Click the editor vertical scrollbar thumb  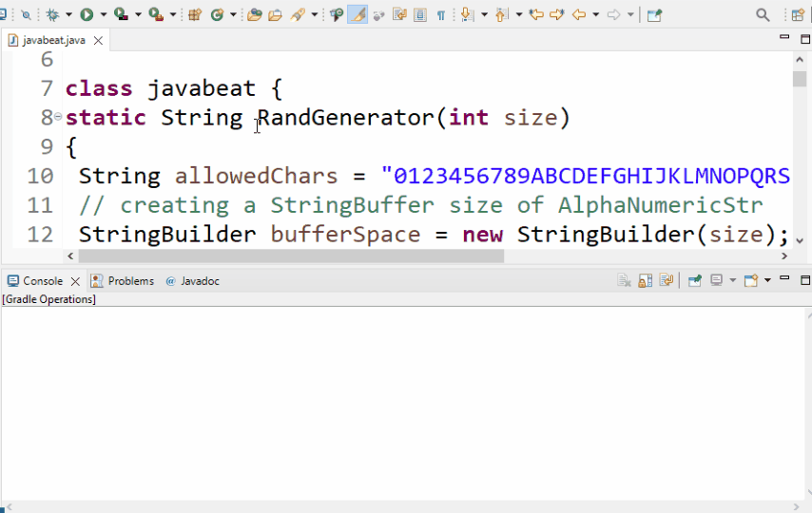(799, 79)
